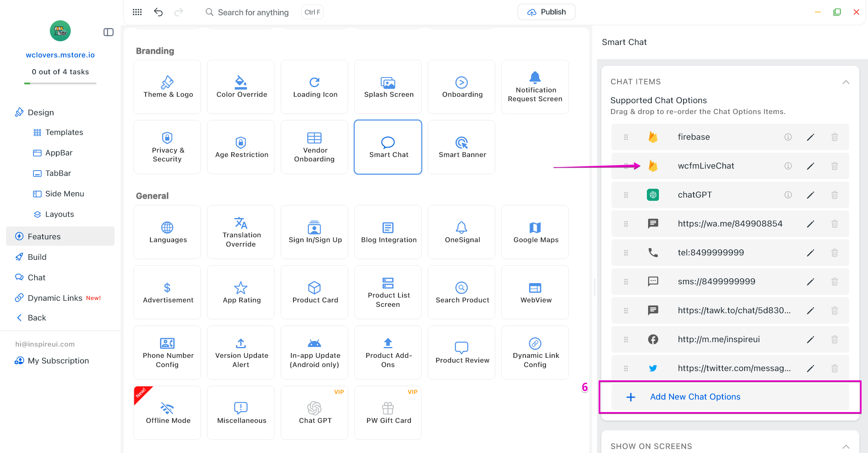
Task: Click the undo arrow icon
Action: click(158, 12)
